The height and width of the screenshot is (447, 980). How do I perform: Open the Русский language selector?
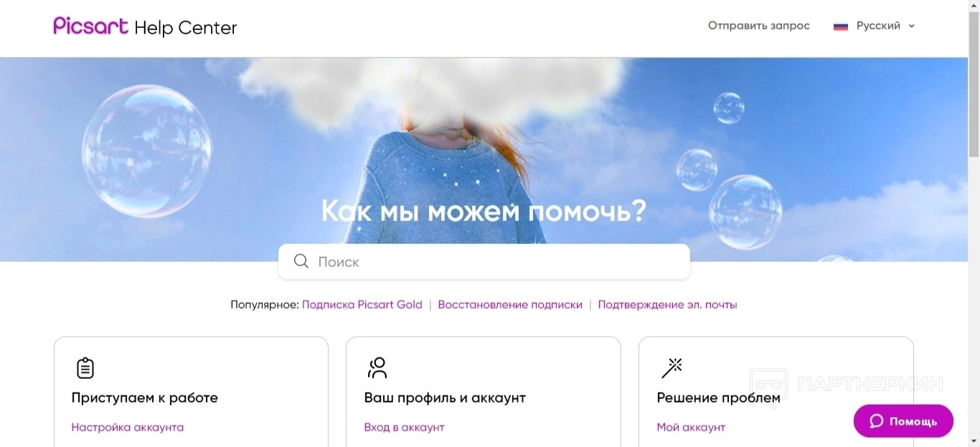tap(874, 26)
